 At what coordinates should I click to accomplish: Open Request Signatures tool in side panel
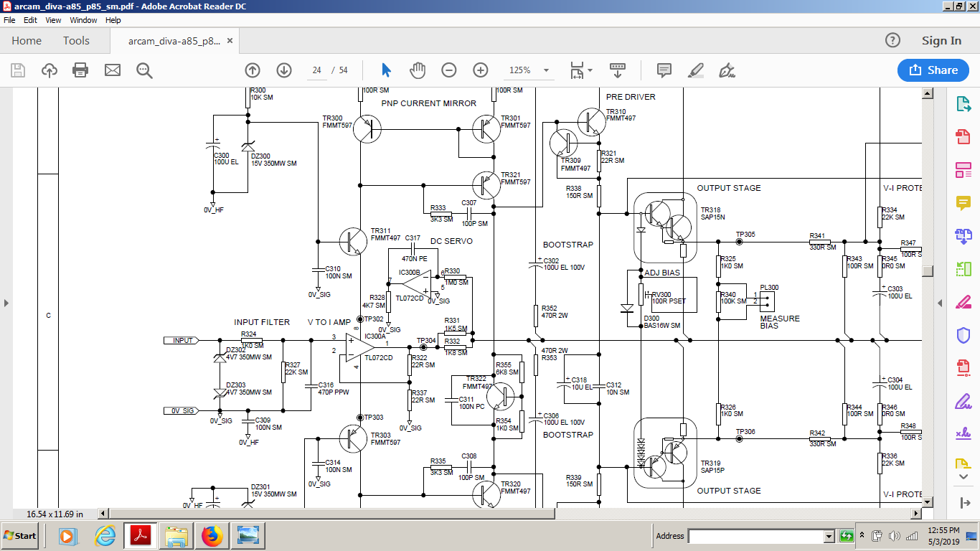click(x=963, y=433)
